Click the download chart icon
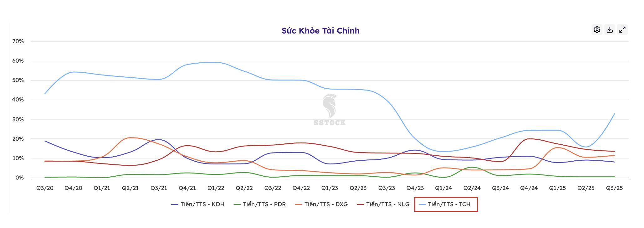Screen dimensions: 644x228 [610, 30]
